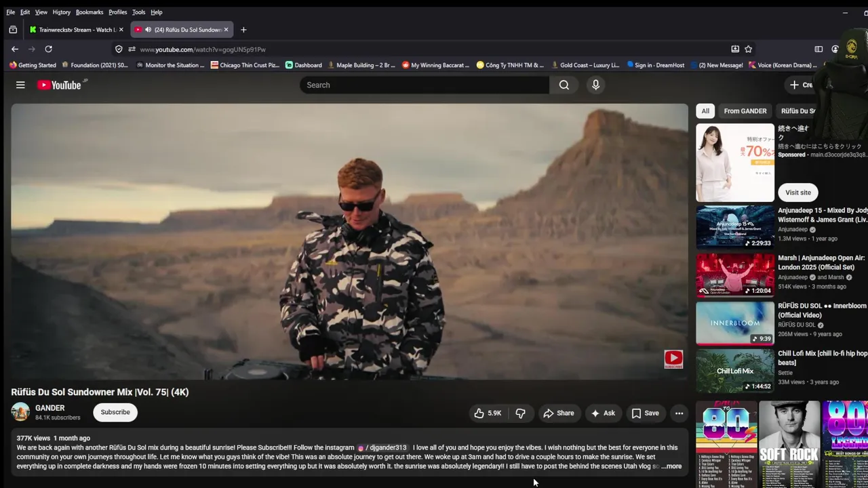Toggle the browser sidebar icon
868x488 pixels.
click(x=818, y=49)
